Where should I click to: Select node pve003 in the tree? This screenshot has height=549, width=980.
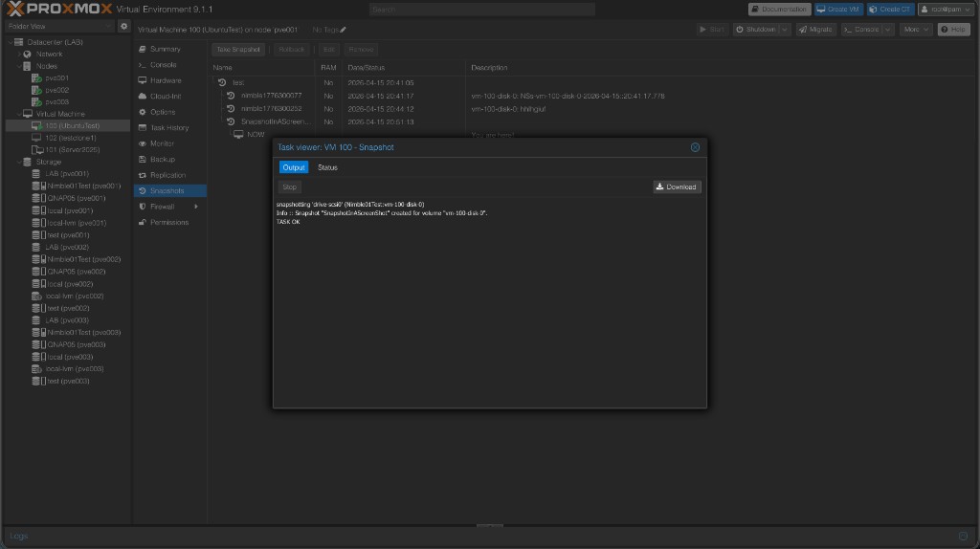[x=56, y=101]
